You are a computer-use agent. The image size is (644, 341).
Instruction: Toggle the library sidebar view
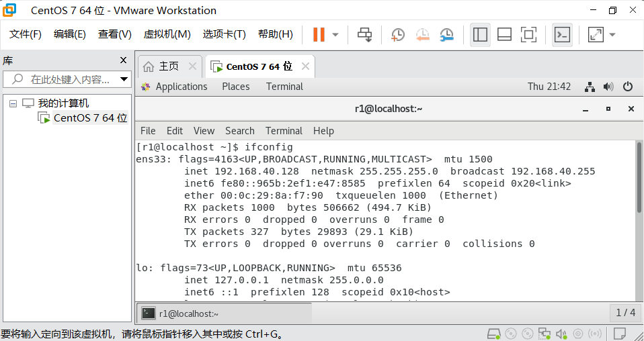click(x=480, y=35)
